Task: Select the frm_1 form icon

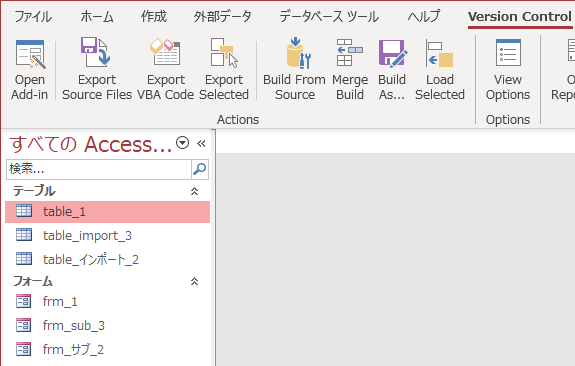Action: point(23,301)
